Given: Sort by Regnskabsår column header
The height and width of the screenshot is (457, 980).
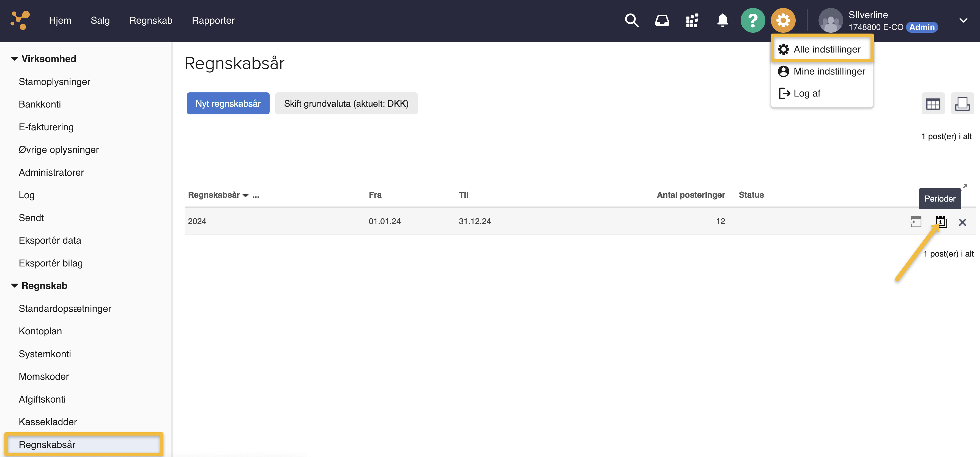Looking at the screenshot, I should [x=214, y=195].
